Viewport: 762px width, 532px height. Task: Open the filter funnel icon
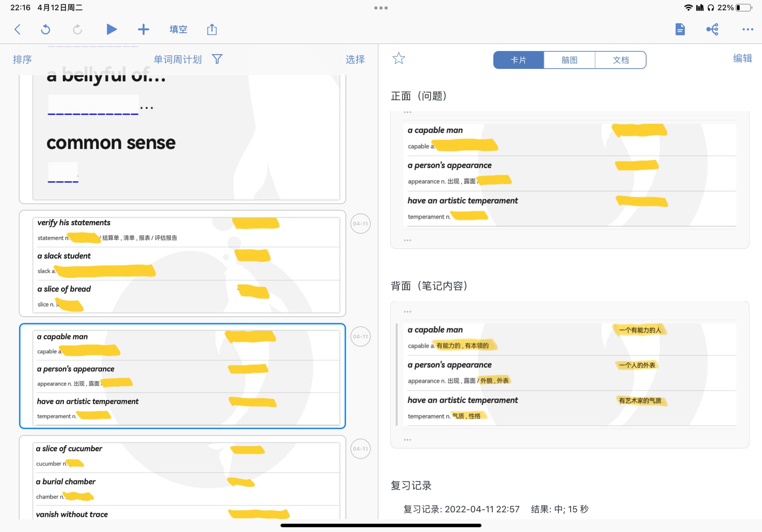[217, 59]
